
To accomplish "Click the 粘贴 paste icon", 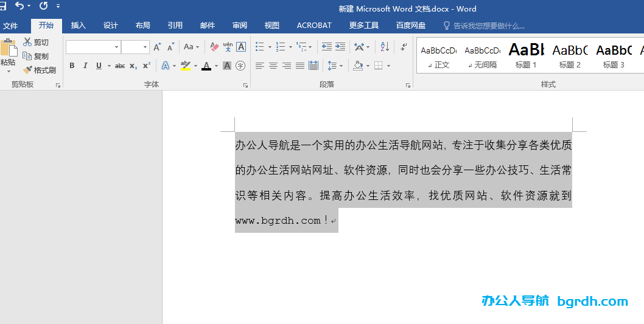I will tap(8, 49).
